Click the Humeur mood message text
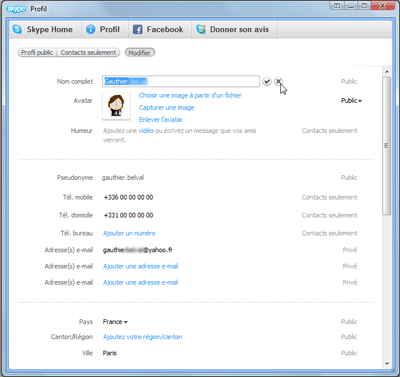 coord(179,135)
